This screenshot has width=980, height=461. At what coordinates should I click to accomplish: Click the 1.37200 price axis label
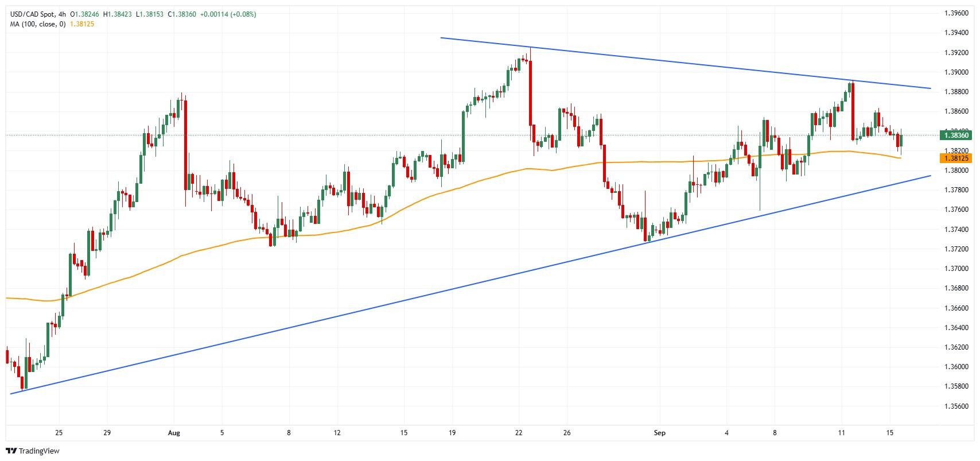click(x=955, y=249)
